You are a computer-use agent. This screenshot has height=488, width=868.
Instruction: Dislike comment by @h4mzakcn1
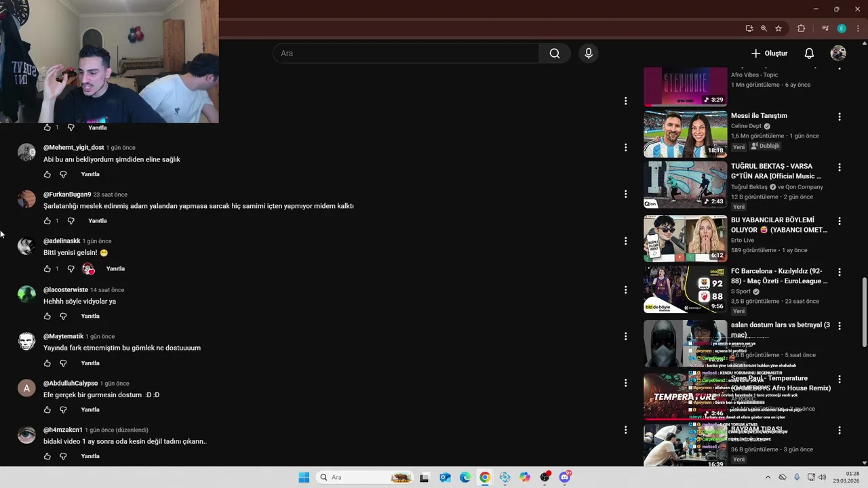pos(63,457)
